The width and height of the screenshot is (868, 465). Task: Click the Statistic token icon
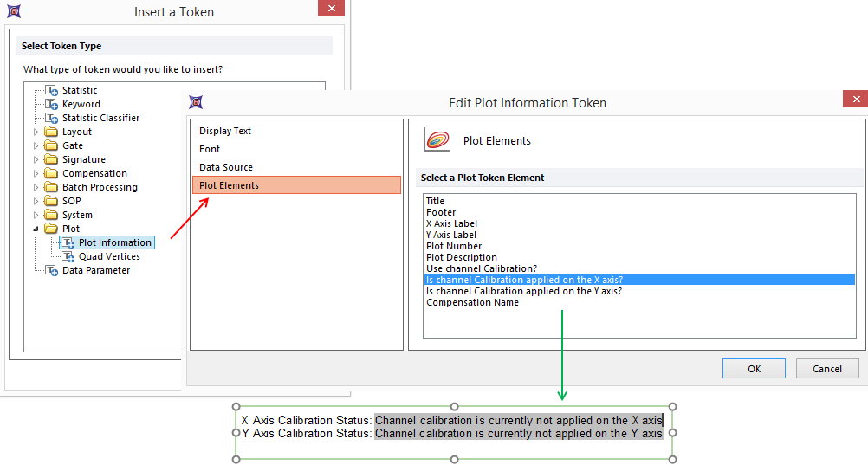click(51, 90)
